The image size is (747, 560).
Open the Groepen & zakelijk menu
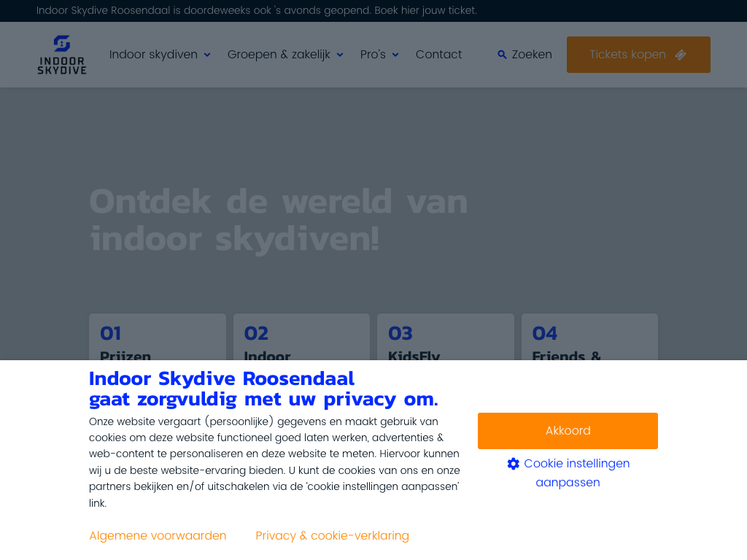click(x=279, y=55)
